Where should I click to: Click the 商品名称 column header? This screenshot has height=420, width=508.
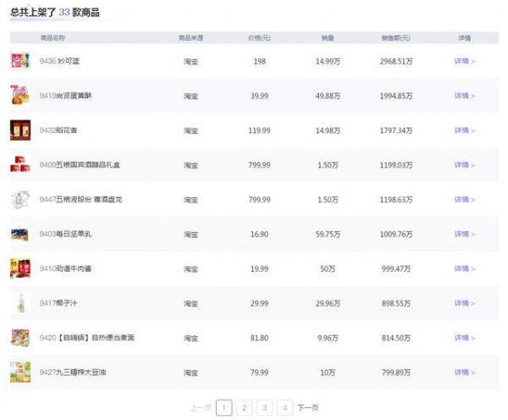pyautogui.click(x=52, y=38)
